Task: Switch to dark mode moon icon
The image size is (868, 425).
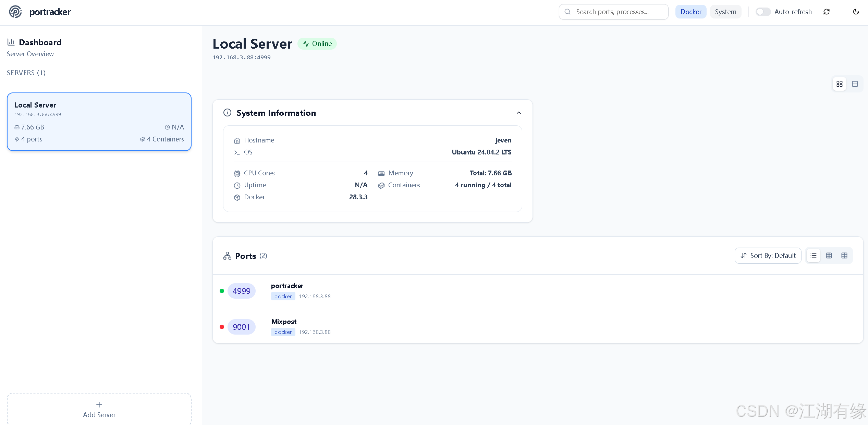Action: pyautogui.click(x=856, y=12)
